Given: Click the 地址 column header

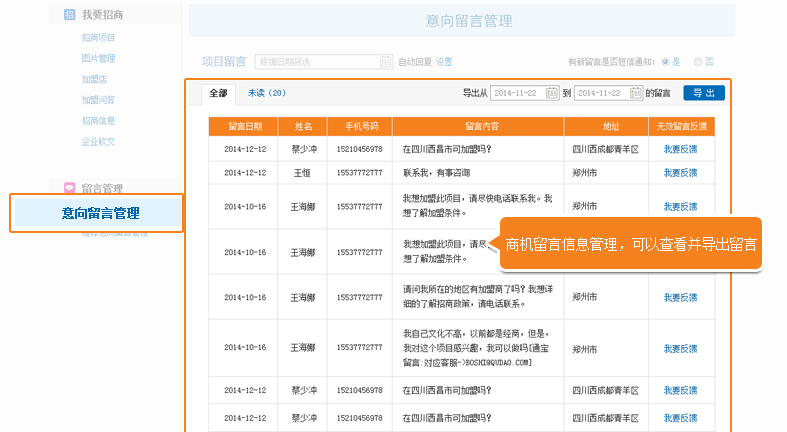Looking at the screenshot, I should [606, 126].
